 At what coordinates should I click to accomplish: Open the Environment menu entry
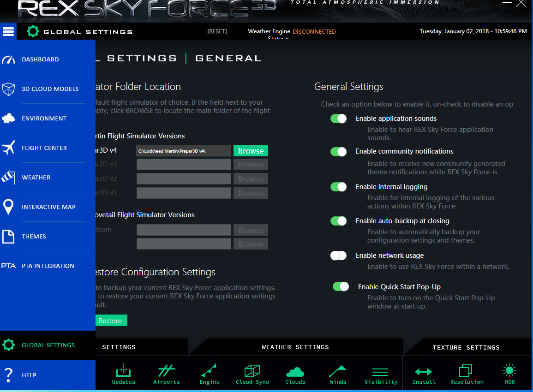click(x=44, y=118)
